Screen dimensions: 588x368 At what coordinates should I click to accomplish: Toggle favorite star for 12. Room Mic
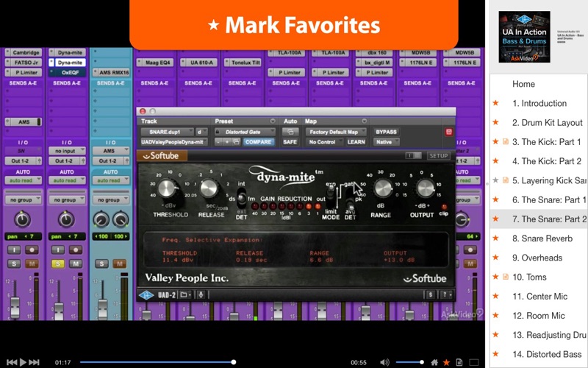point(495,316)
